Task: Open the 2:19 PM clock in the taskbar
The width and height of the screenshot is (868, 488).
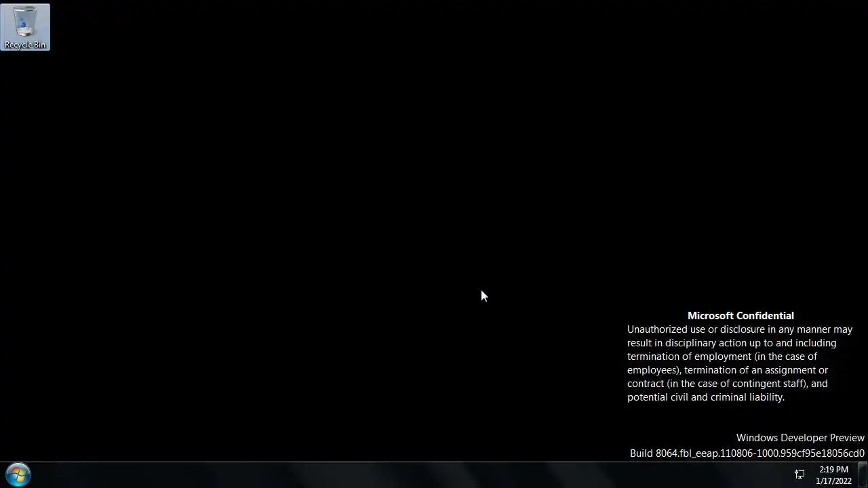Action: (x=833, y=475)
